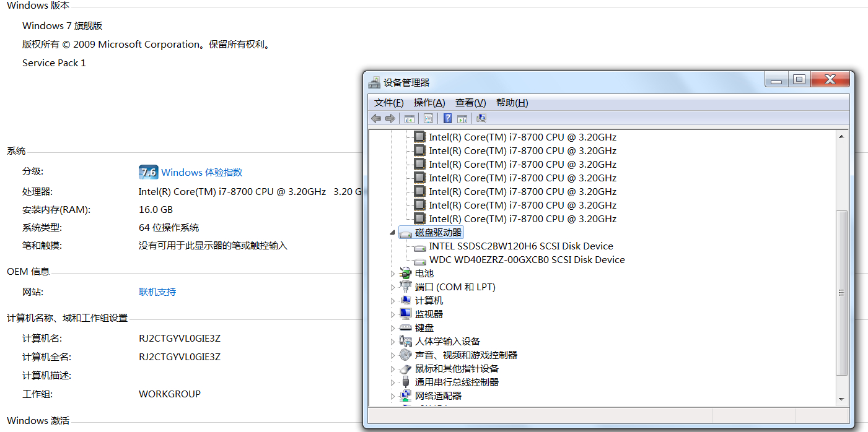The image size is (868, 432).
Task: Go back using the Device Manager toolbar arrow
Action: pyautogui.click(x=376, y=118)
